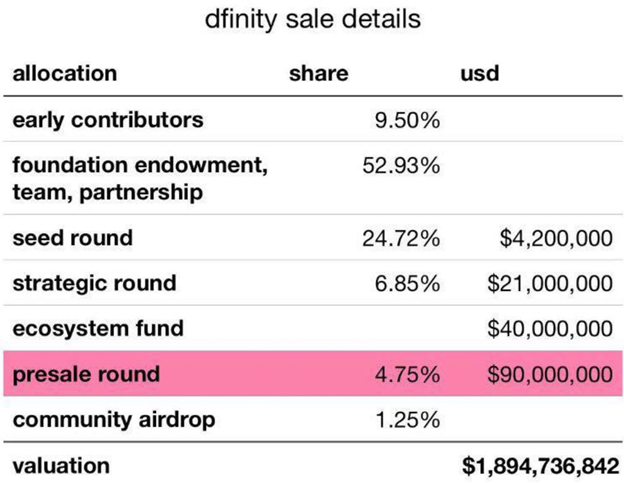This screenshot has height=483, width=624.
Task: Select the $1,894,736,842 valuation total
Action: tap(540, 466)
